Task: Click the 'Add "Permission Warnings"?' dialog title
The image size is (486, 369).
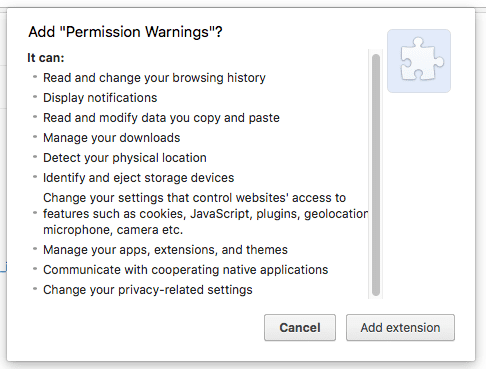Action: pyautogui.click(x=125, y=32)
